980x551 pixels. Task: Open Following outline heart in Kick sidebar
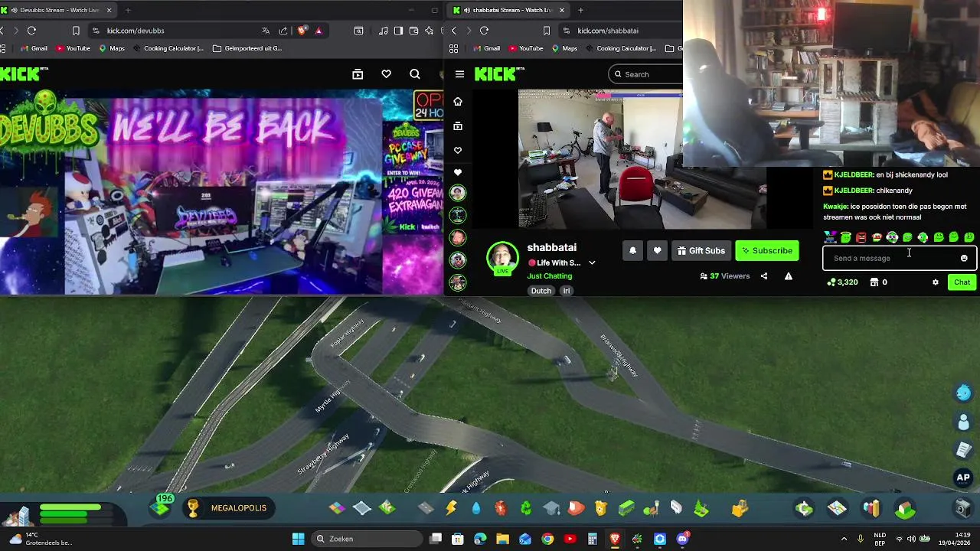pyautogui.click(x=458, y=150)
